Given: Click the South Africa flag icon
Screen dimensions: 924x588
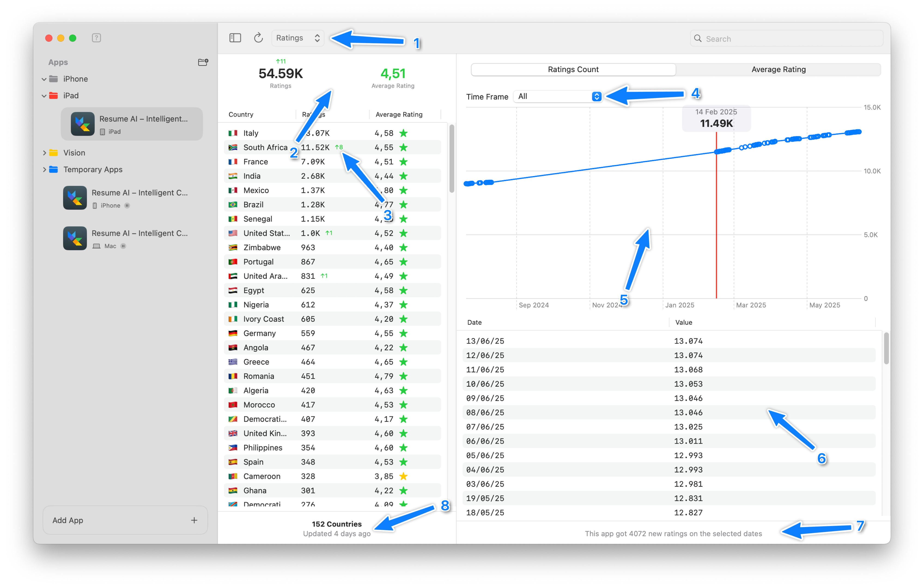Looking at the screenshot, I should pos(233,147).
